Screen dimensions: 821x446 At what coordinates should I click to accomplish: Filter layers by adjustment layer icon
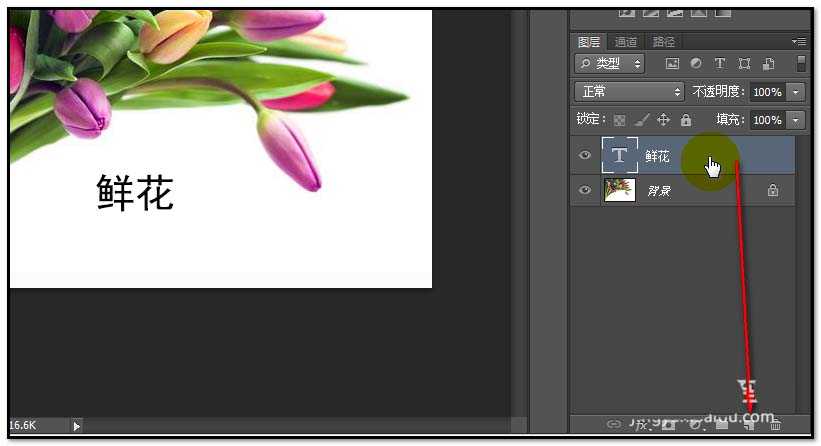[x=696, y=64]
